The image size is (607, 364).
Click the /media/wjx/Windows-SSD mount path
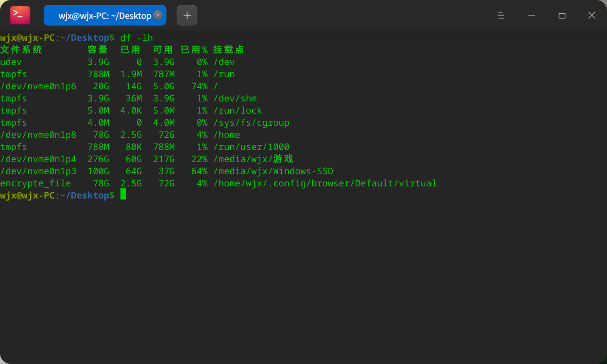[x=273, y=171]
